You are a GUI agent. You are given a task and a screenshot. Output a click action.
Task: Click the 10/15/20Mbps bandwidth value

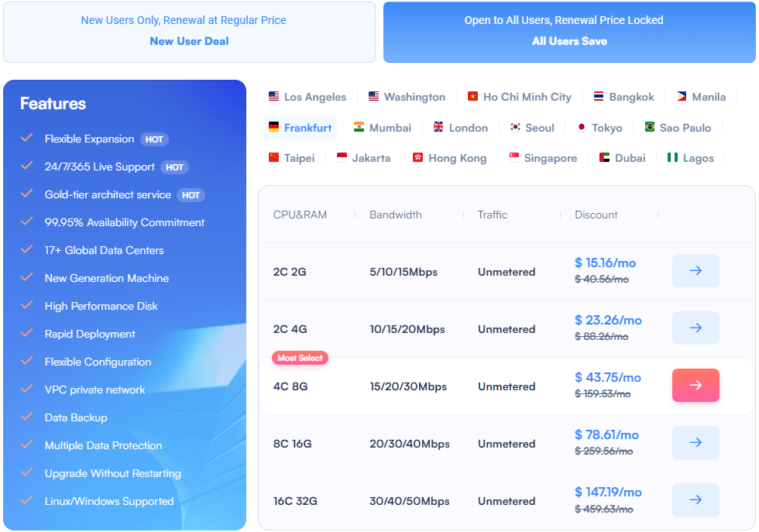407,329
